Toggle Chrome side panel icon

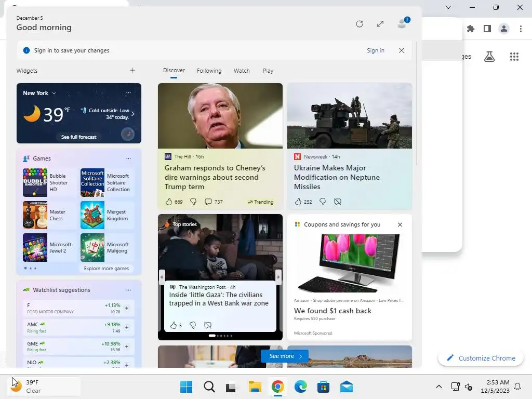click(x=487, y=29)
